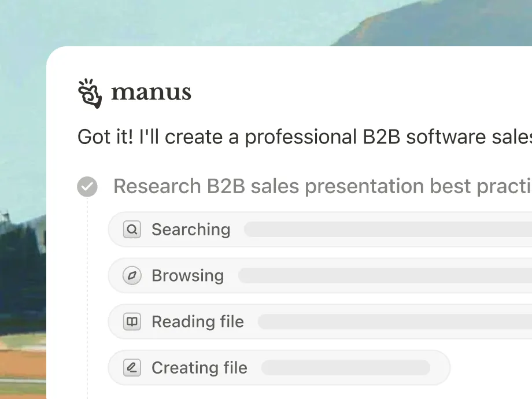
Task: Click the compass icon in Browsing row
Action: pyautogui.click(x=132, y=276)
